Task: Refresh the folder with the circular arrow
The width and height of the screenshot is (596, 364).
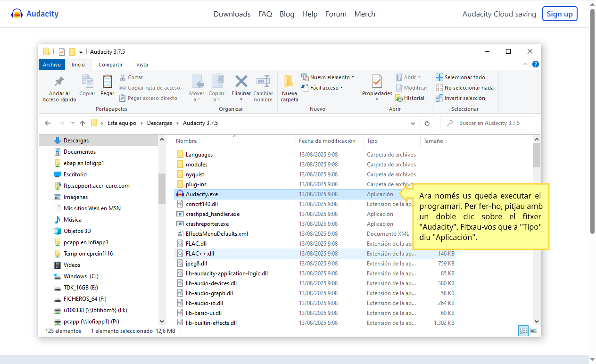Action: (427, 123)
